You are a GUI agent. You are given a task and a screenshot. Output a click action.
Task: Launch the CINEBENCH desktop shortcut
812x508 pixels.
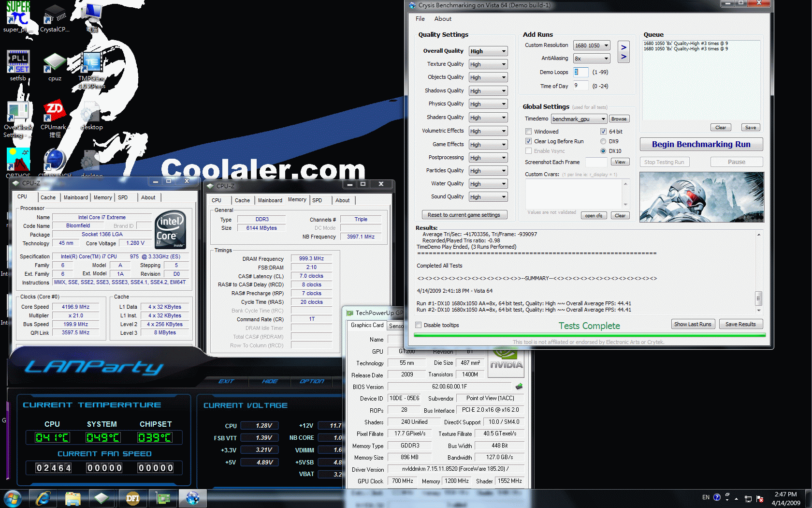point(55,163)
